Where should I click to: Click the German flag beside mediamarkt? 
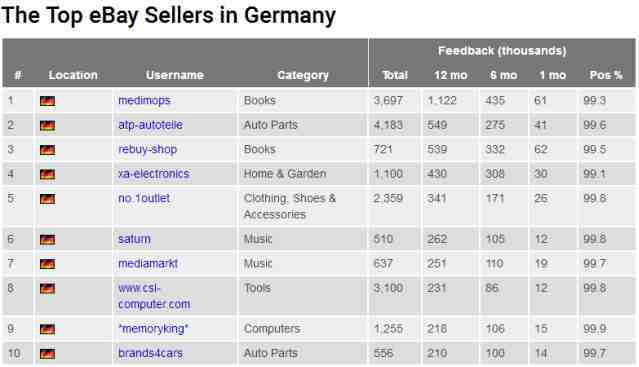click(47, 264)
